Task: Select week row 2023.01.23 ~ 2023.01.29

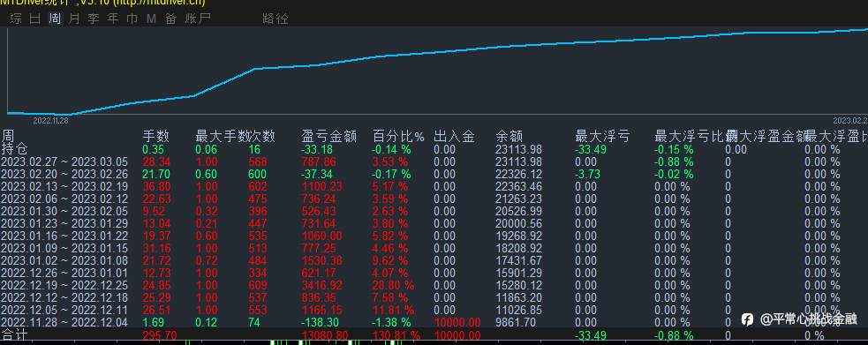Action: pyautogui.click(x=64, y=223)
